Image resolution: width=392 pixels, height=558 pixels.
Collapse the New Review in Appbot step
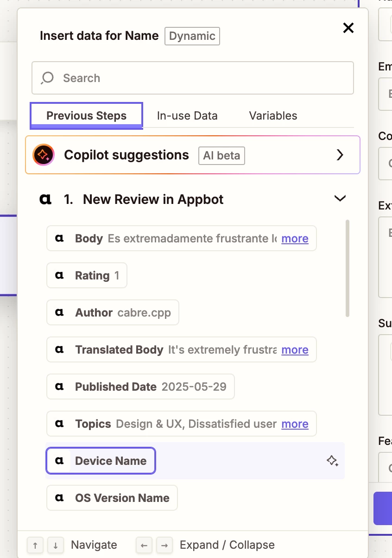tap(340, 199)
